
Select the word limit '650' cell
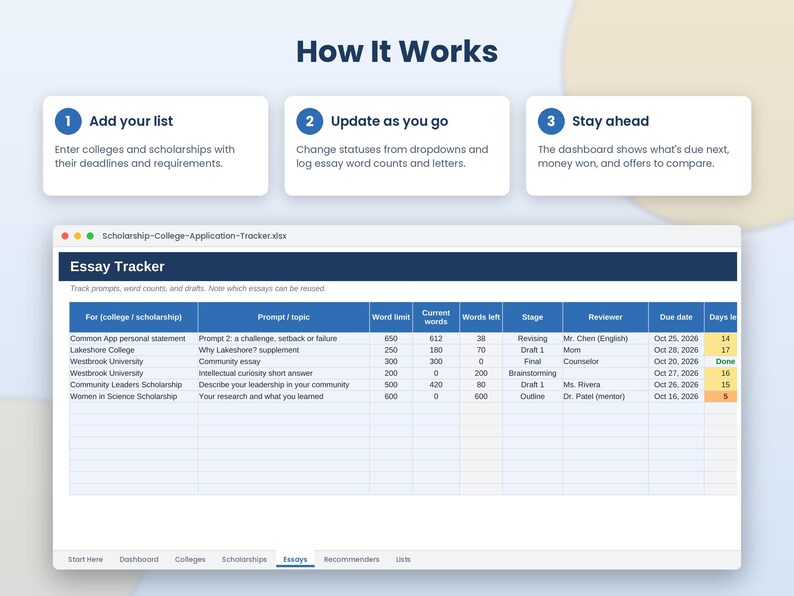coord(391,338)
